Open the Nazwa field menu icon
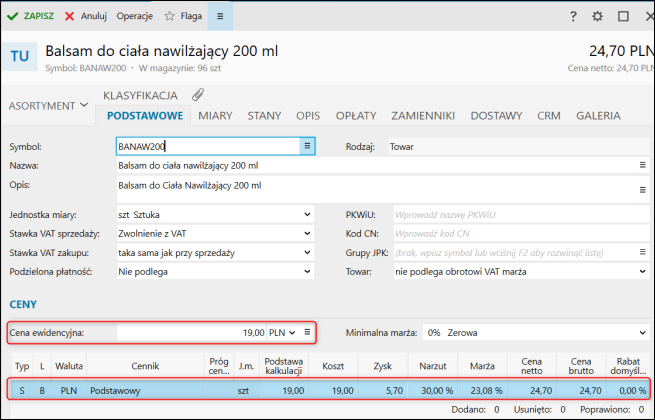The image size is (655, 420). point(642,165)
